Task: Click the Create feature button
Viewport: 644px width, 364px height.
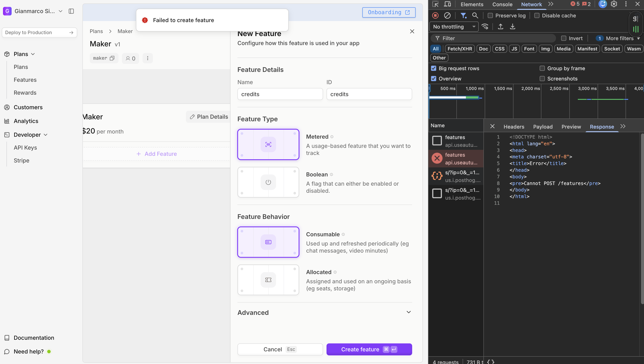Action: pos(369,349)
